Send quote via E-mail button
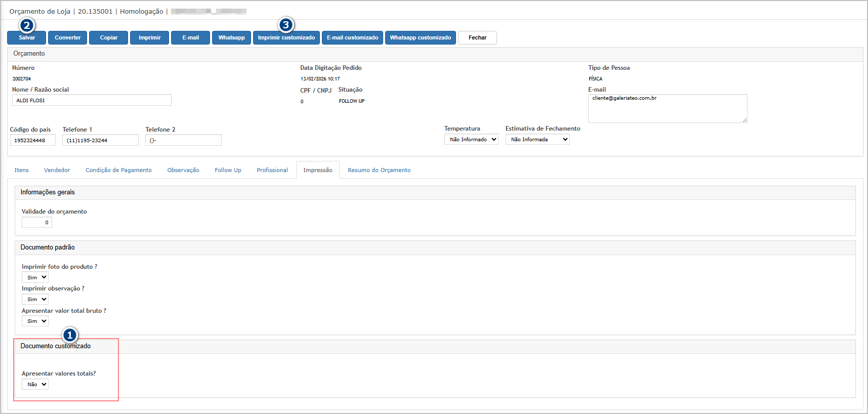 190,38
